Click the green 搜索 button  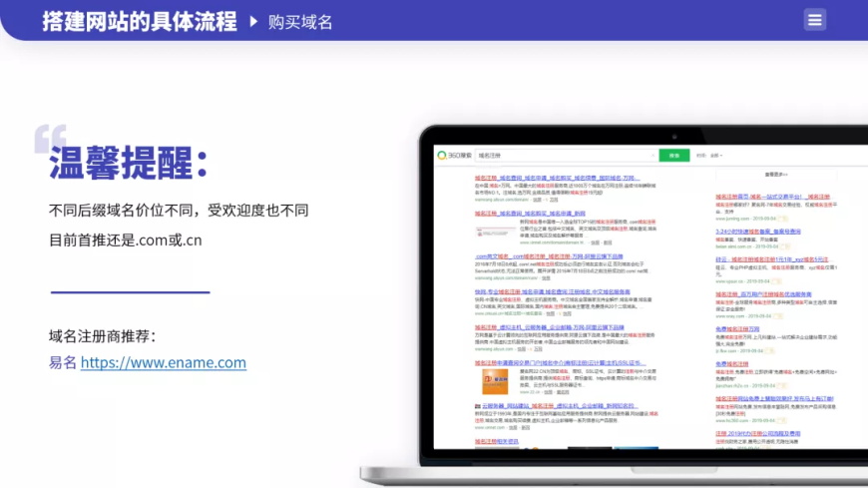(674, 156)
